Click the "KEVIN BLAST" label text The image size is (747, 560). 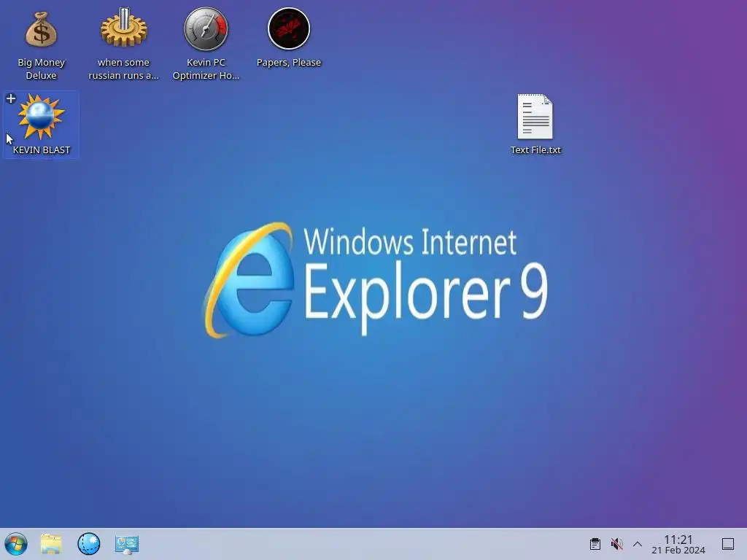point(42,149)
